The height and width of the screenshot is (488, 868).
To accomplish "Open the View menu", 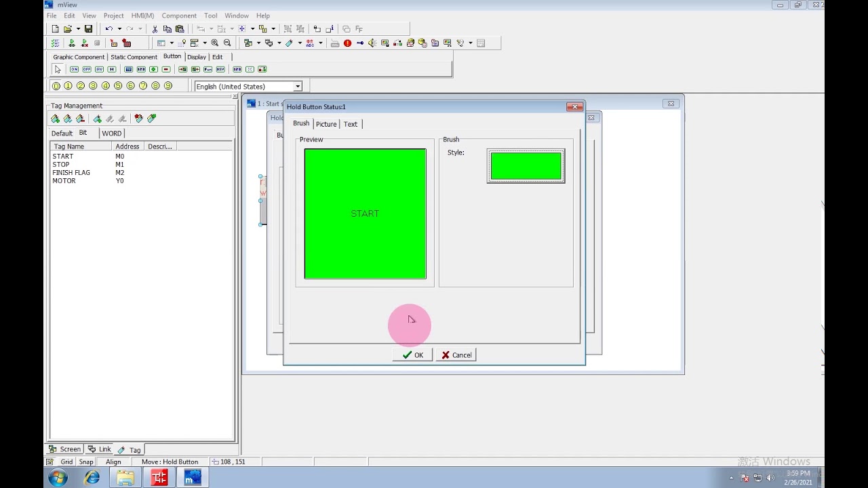I will click(89, 16).
